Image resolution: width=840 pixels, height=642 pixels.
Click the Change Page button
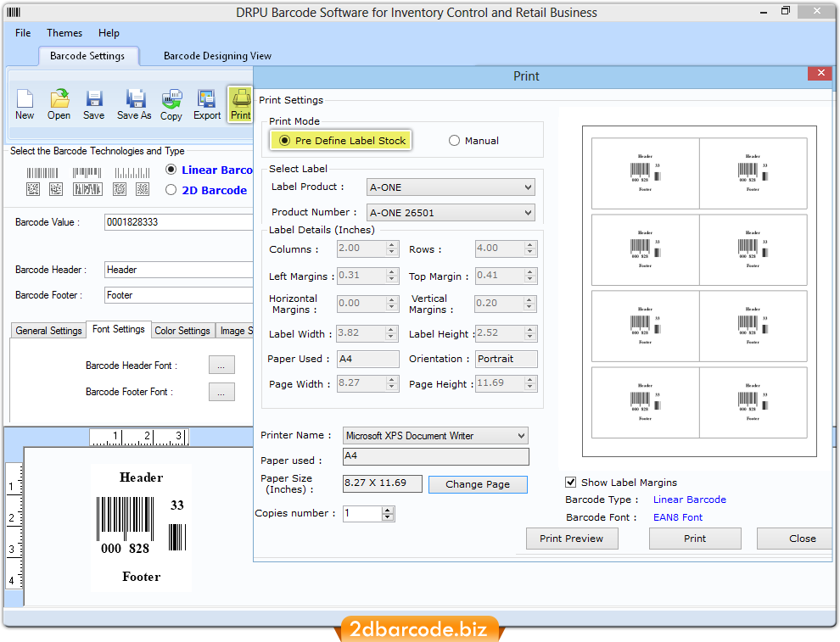click(478, 484)
